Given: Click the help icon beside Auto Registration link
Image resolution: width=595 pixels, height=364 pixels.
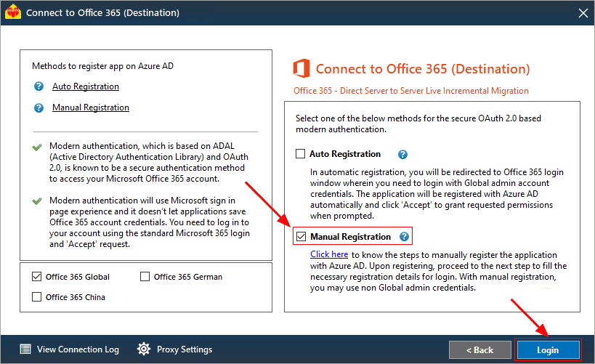Looking at the screenshot, I should coord(39,86).
